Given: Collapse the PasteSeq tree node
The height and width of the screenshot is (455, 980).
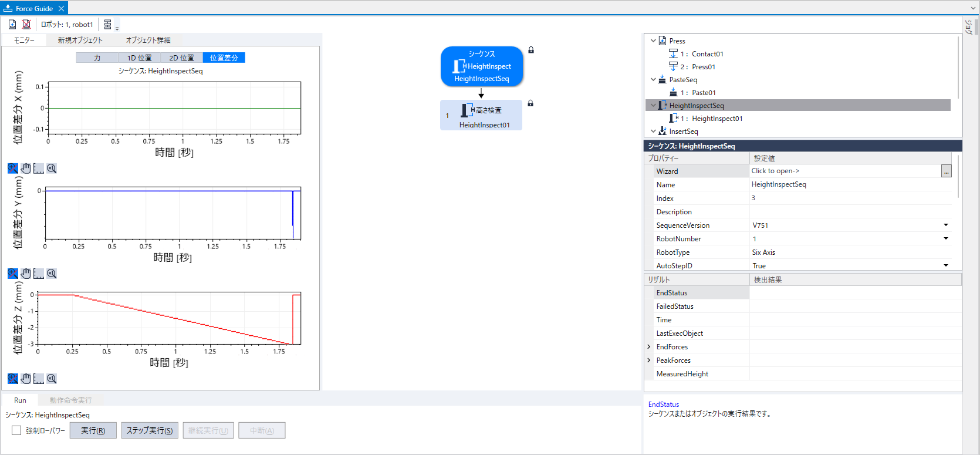Looking at the screenshot, I should coord(653,80).
